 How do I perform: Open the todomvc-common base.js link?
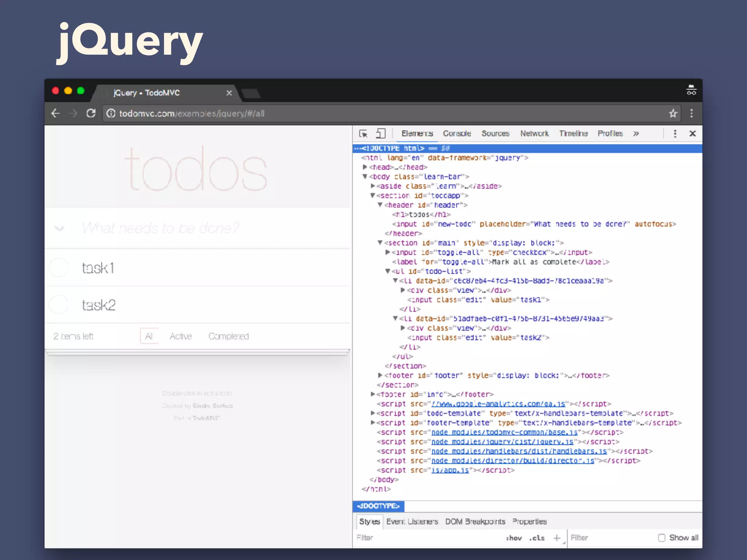tap(504, 432)
